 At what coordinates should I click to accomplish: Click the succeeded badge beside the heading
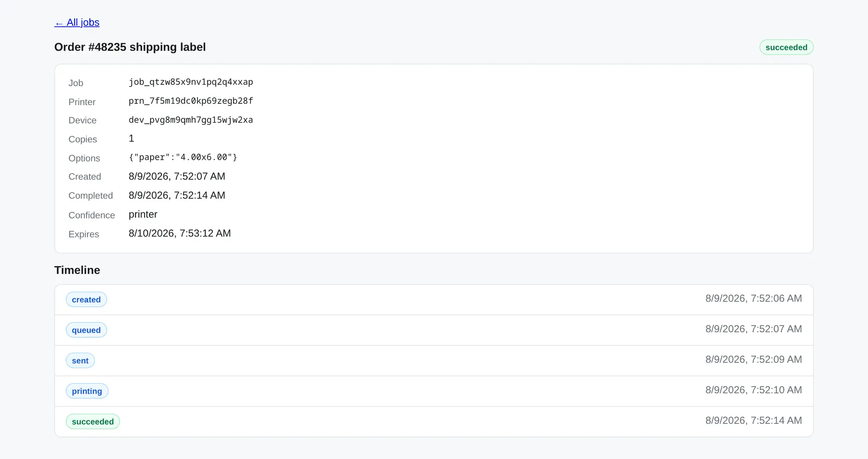pos(786,47)
